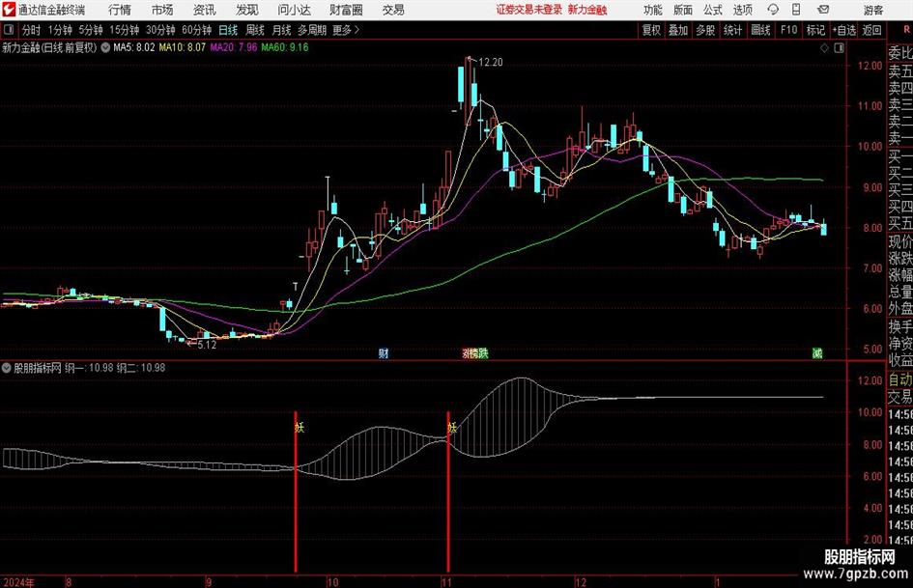Open the 行情 menu
913x588 pixels.
point(120,10)
